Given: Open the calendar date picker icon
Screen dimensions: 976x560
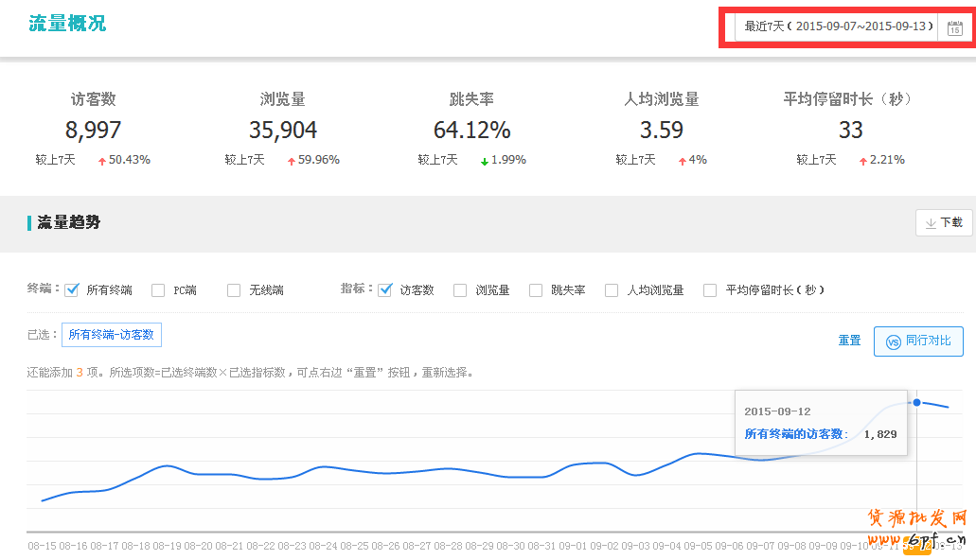Looking at the screenshot, I should point(954,27).
